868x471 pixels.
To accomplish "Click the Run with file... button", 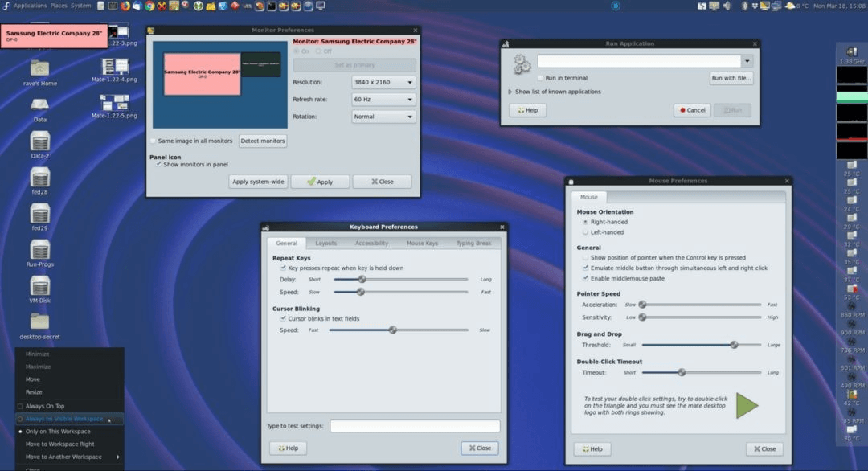I will coord(731,78).
